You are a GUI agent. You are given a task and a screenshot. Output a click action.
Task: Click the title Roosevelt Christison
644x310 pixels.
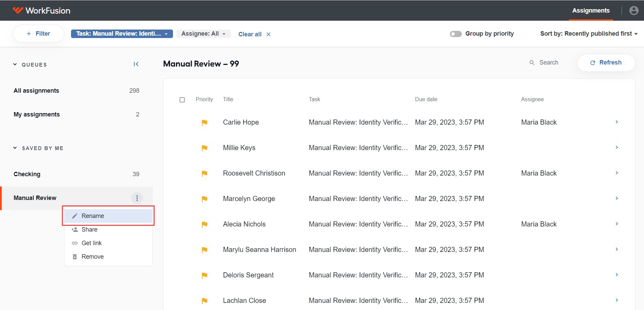(254, 173)
